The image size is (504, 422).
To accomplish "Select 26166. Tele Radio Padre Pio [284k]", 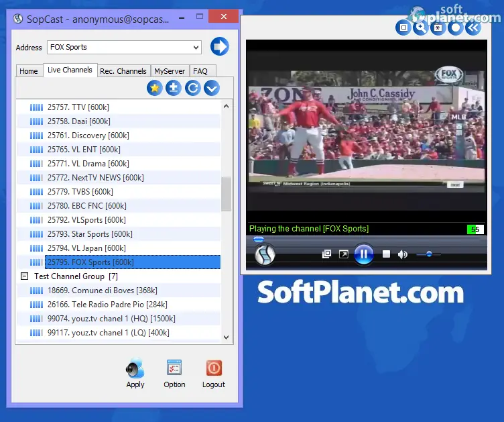I will 119,305.
